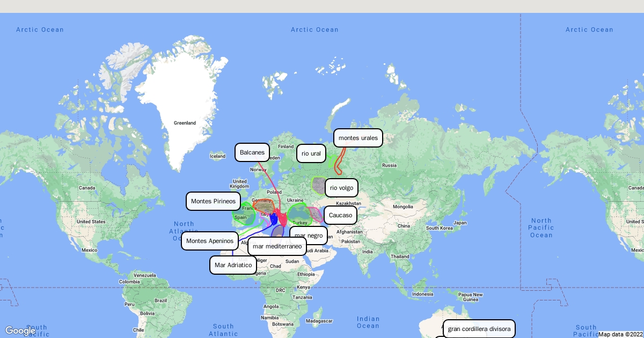Select the 'Mongolia' country label

[404, 207]
